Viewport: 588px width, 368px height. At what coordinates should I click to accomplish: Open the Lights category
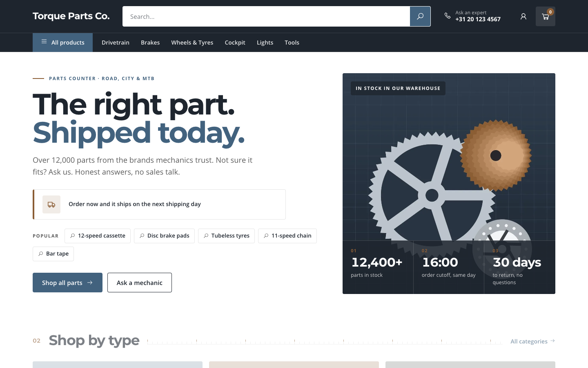[265, 43]
